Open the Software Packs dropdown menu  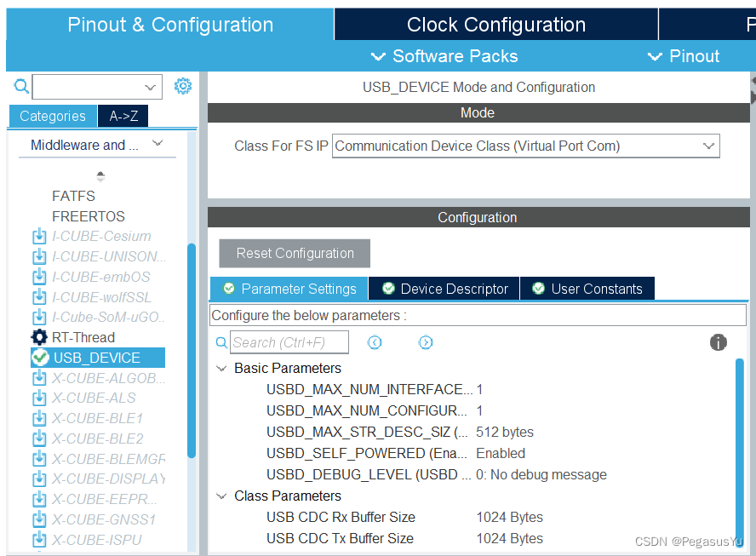444,56
